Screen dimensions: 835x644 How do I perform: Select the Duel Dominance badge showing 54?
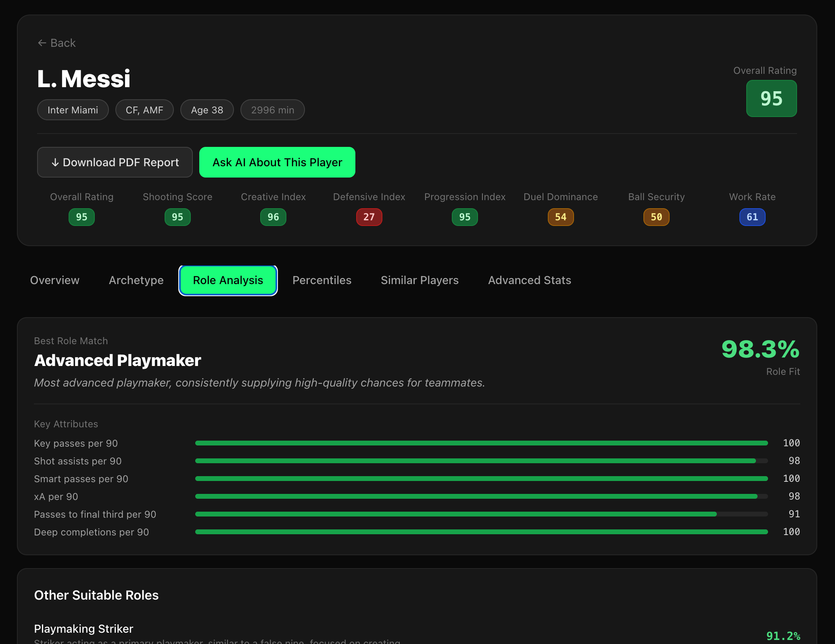(561, 217)
